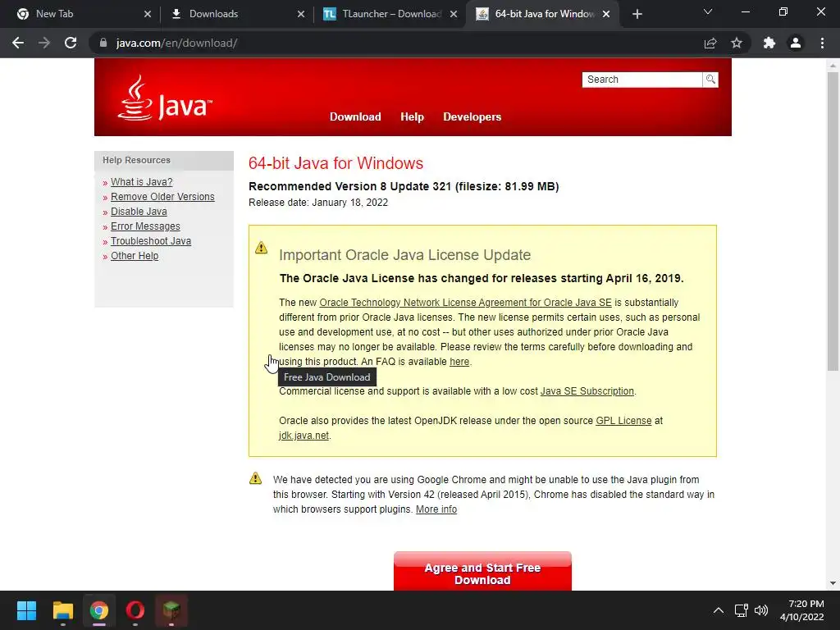The width and height of the screenshot is (840, 630).
Task: Open the Oracle Technology Network License Agreement link
Action: 465,303
